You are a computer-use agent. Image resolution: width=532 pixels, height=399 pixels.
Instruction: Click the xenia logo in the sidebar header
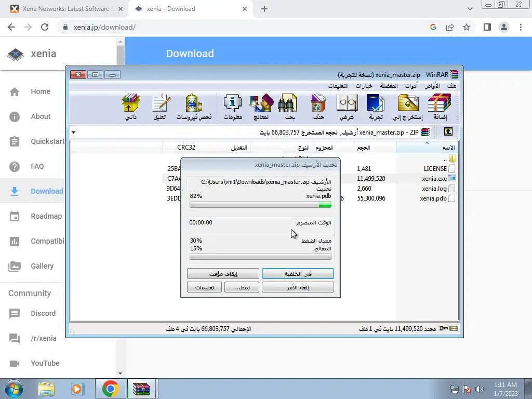point(16,54)
